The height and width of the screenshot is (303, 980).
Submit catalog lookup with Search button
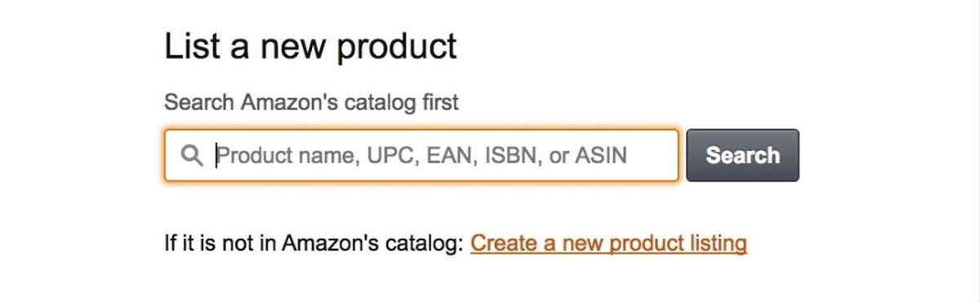742,155
